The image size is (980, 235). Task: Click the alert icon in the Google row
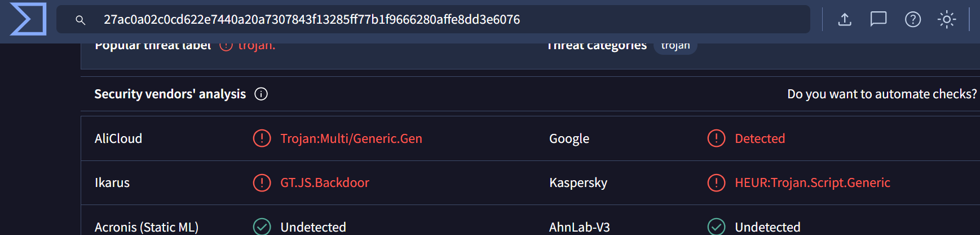[x=716, y=138]
